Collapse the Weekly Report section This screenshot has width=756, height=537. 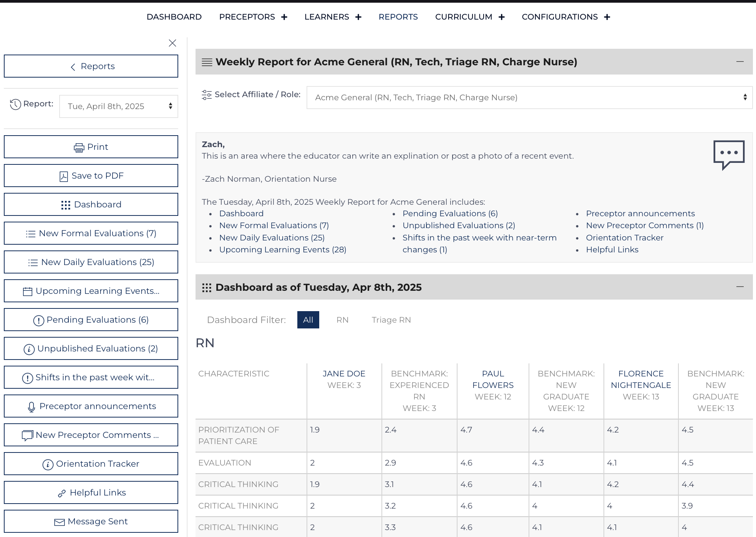(x=739, y=61)
